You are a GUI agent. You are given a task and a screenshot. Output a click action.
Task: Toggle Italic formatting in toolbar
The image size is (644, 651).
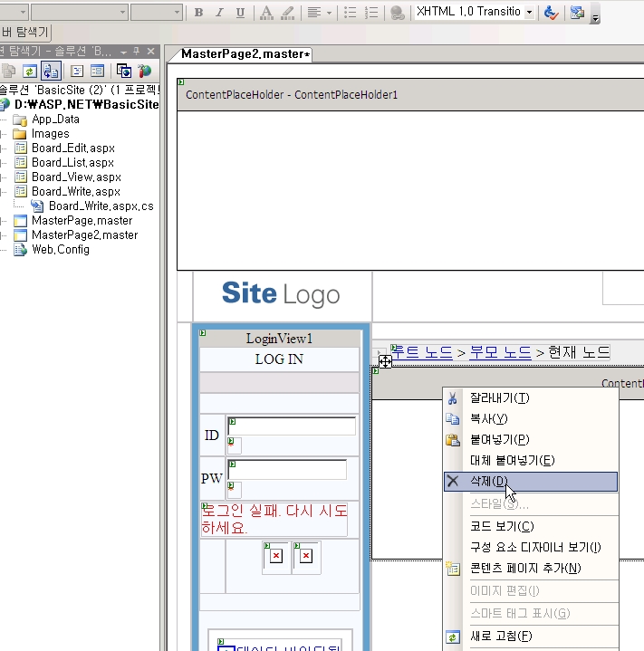click(x=219, y=13)
